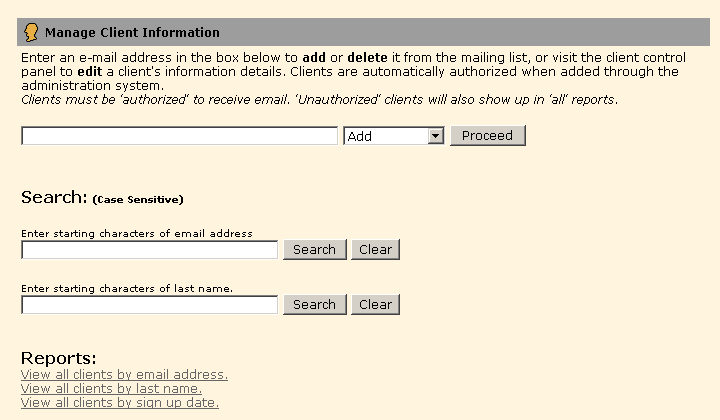Screen dimensions: 720x420
Task: Click the 'Enter starting characters of email address' label
Action: point(136,234)
